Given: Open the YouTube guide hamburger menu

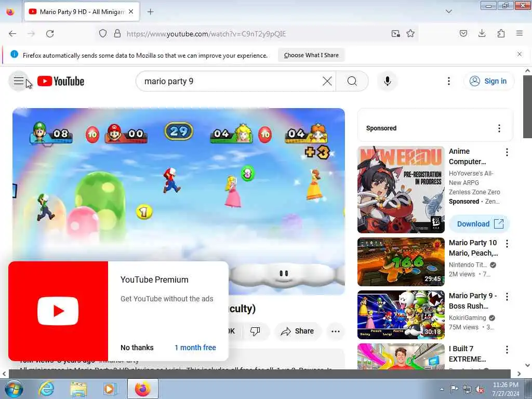Looking at the screenshot, I should point(18,81).
